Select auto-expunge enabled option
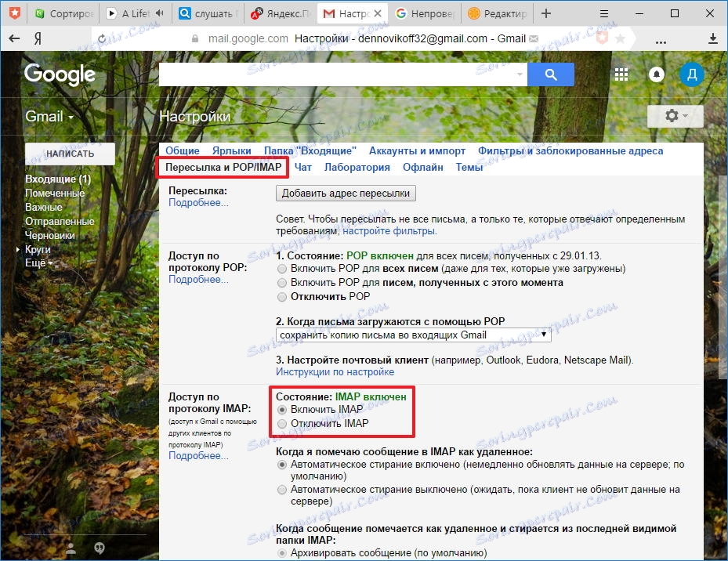Screen dimensions: 728x561 pos(282,465)
